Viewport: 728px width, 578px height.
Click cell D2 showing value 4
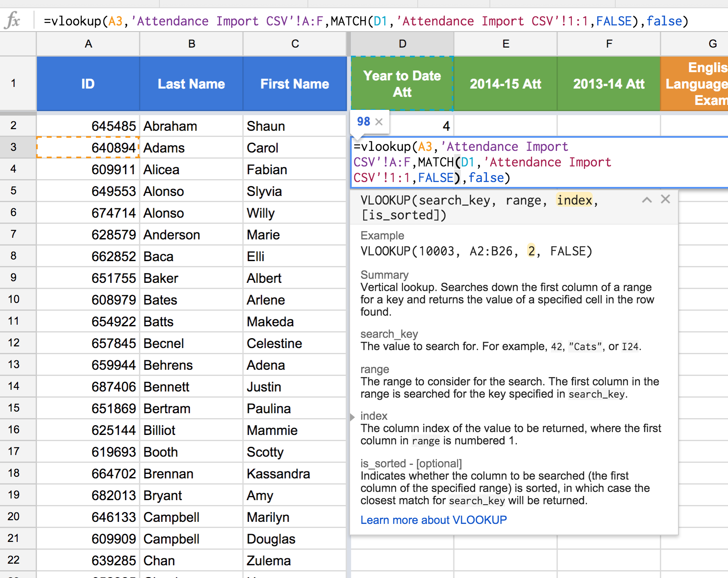[422, 126]
